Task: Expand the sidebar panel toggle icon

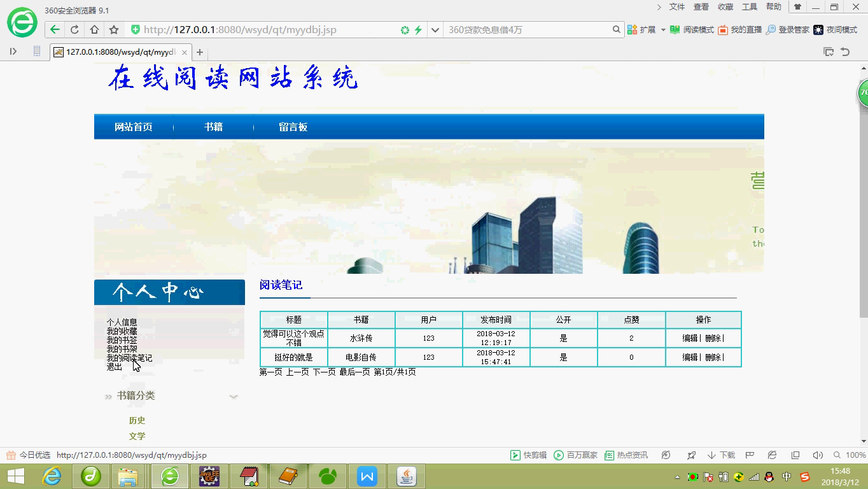Action: pos(13,52)
